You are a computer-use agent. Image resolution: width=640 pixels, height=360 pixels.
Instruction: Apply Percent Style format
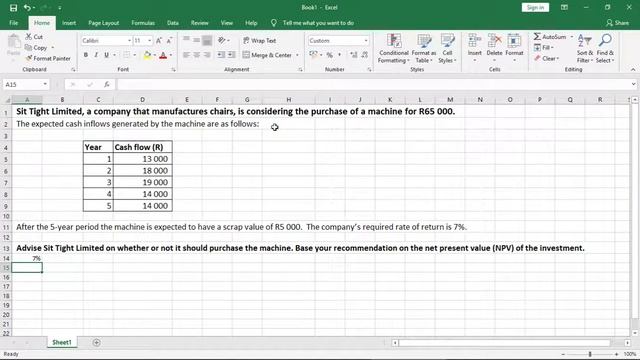[329, 55]
